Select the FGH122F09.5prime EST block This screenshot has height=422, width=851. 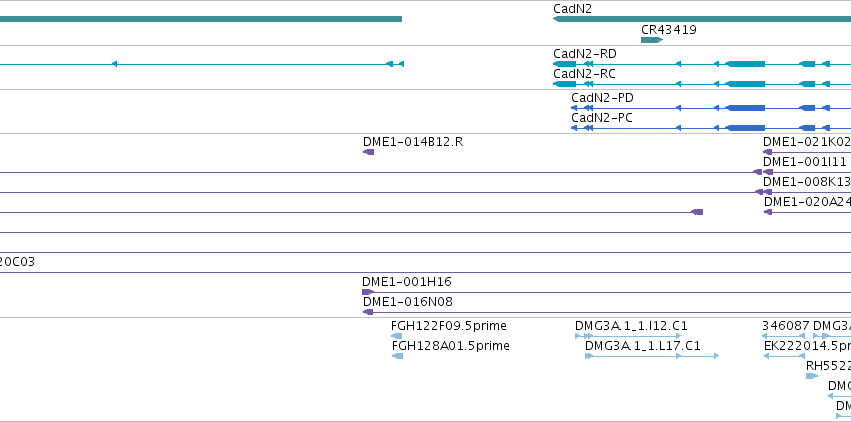(397, 336)
